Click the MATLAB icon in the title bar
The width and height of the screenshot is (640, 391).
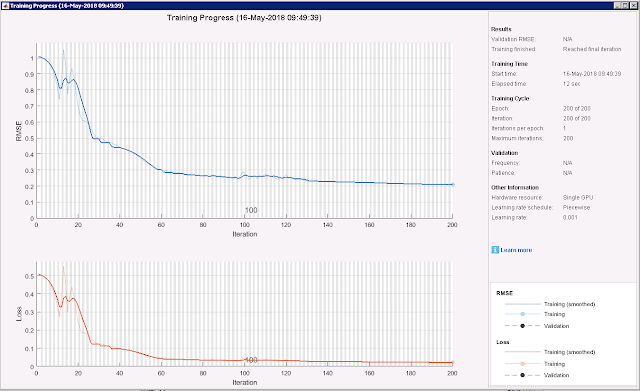5,6
